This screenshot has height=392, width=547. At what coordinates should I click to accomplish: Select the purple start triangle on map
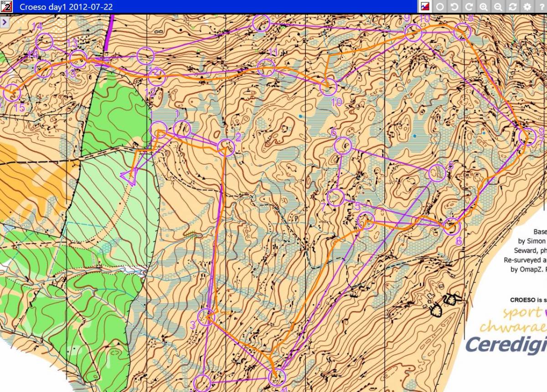pyautogui.click(x=129, y=177)
